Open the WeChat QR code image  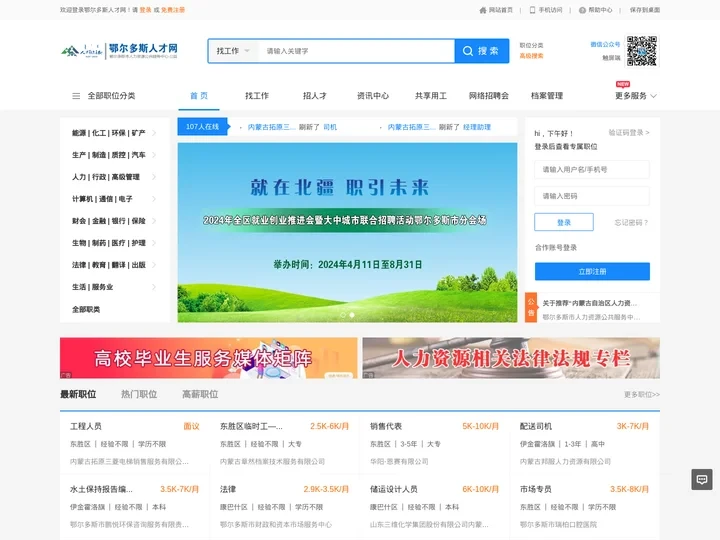[641, 51]
